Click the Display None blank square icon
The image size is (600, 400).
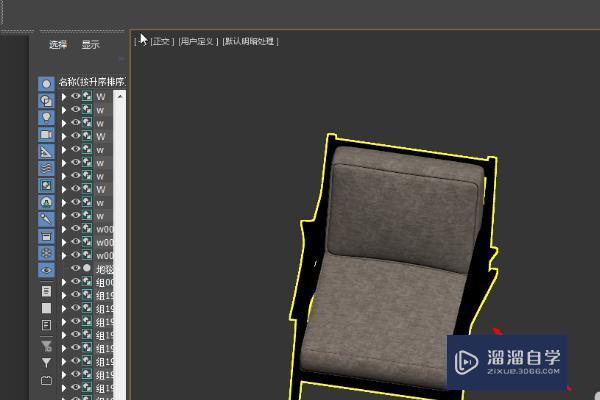click(46, 308)
